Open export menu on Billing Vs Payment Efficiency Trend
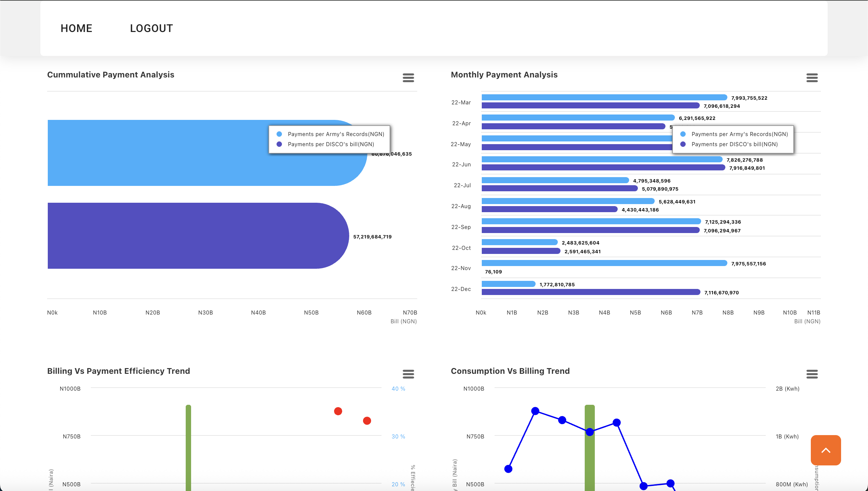The image size is (868, 491). pyautogui.click(x=408, y=374)
